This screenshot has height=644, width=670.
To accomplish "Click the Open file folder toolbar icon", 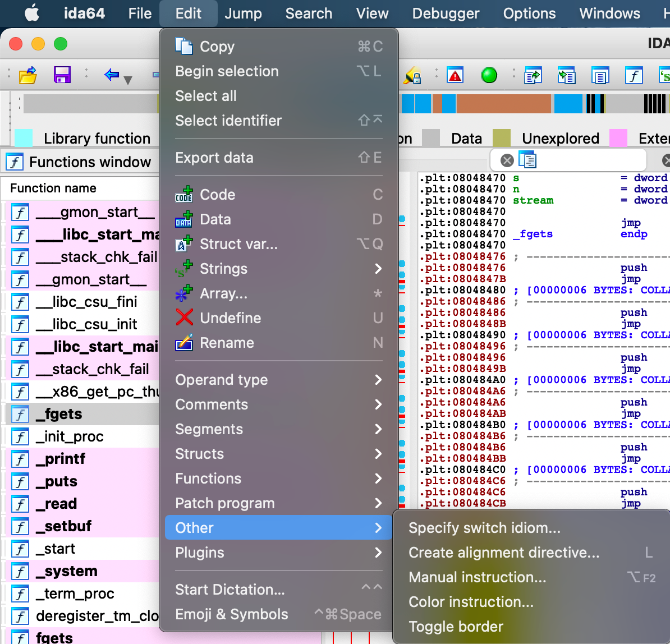I will coord(27,76).
